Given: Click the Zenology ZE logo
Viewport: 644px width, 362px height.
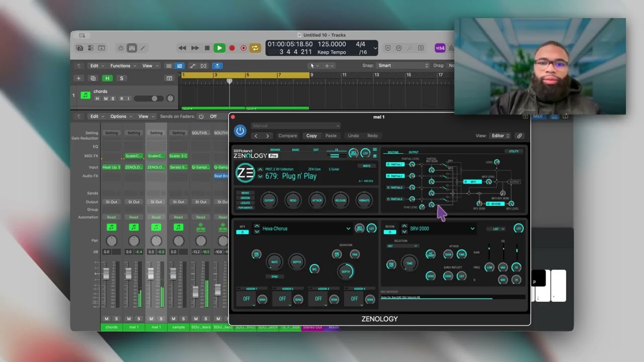Looking at the screenshot, I should [x=245, y=172].
